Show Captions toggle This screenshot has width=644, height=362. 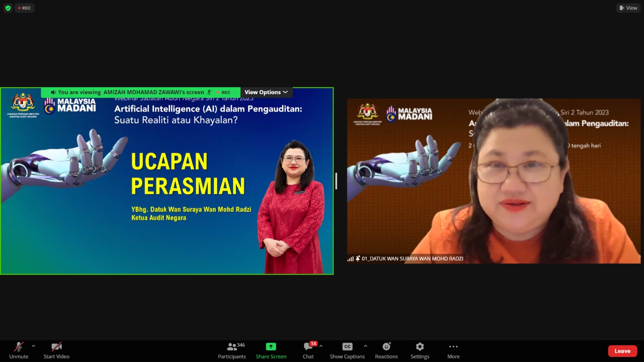(x=347, y=350)
